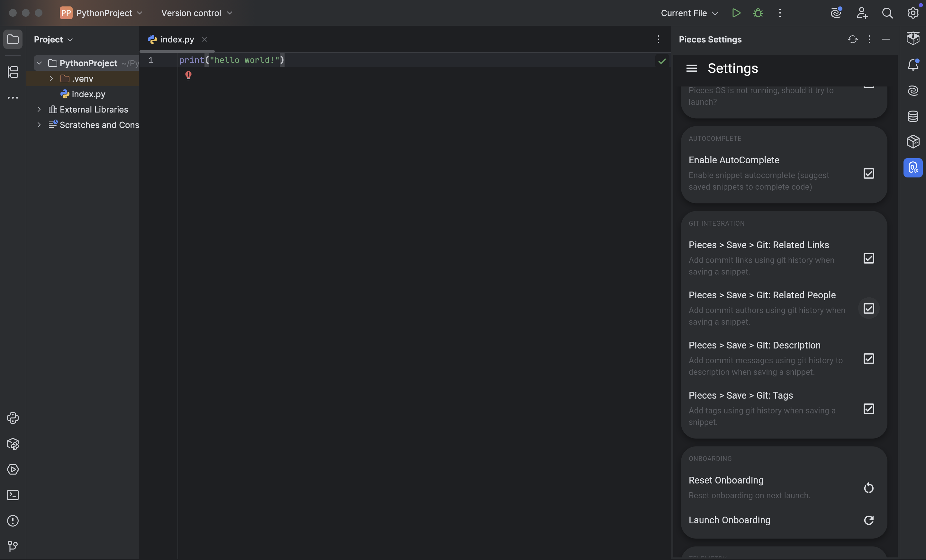Click the Launch Onboarding button
This screenshot has width=926, height=560.
point(868,520)
